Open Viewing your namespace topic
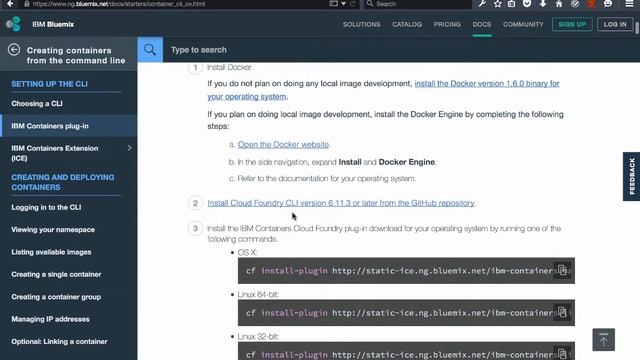The width and height of the screenshot is (640, 360). [53, 229]
